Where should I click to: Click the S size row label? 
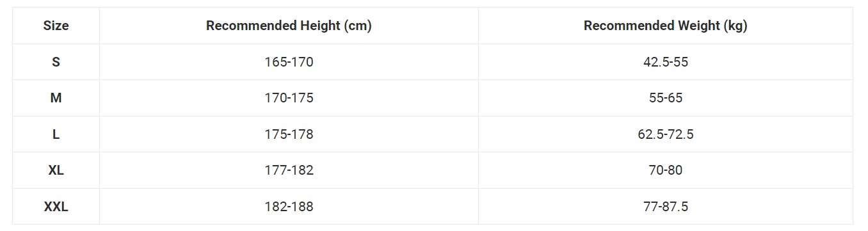click(x=56, y=62)
